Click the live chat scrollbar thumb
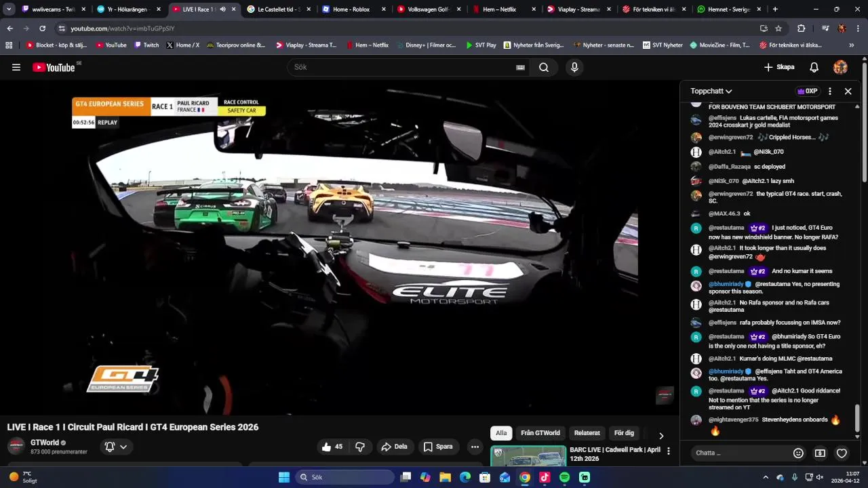Screen dimensions: 868x488 click(857, 418)
